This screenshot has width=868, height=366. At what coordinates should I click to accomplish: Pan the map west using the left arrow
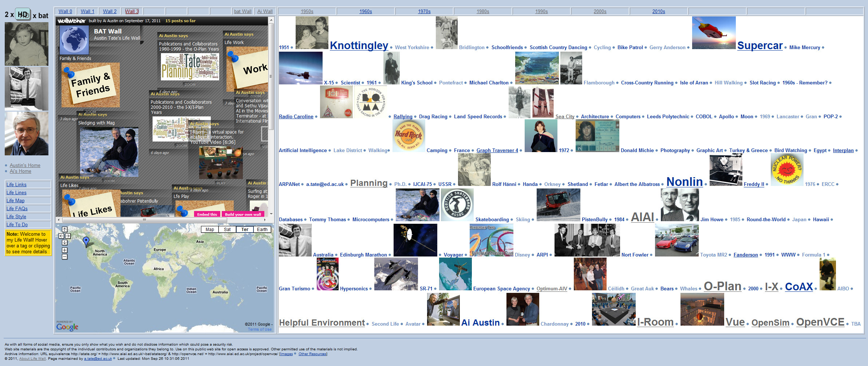click(x=61, y=236)
